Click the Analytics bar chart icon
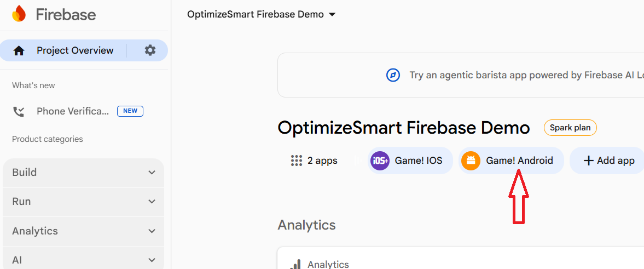The height and width of the screenshot is (269, 644). tap(295, 265)
